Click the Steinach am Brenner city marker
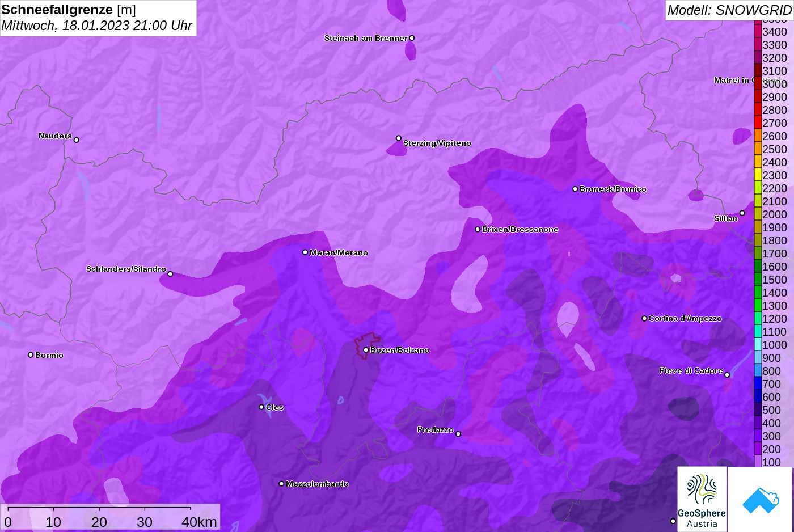Viewport: 794px width, 532px height. point(412,38)
